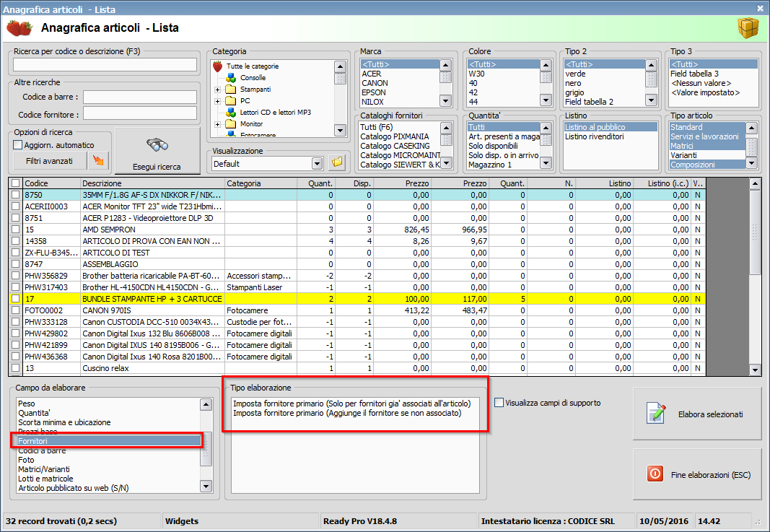Check the box for article 17 BUNDLE STAMPANTE
The height and width of the screenshot is (532, 770).
tap(15, 299)
